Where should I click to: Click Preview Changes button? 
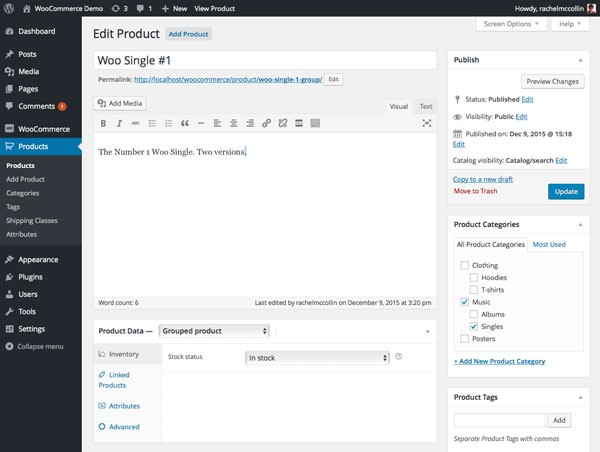[553, 82]
